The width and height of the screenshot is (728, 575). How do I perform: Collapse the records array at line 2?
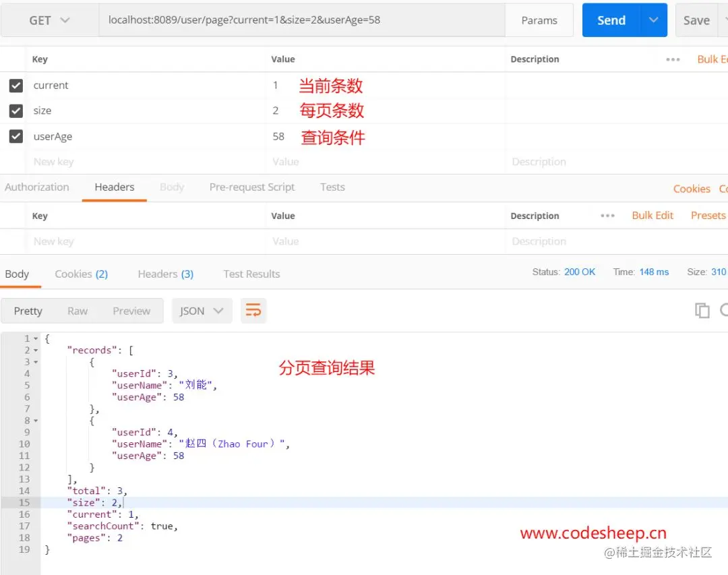(36, 351)
